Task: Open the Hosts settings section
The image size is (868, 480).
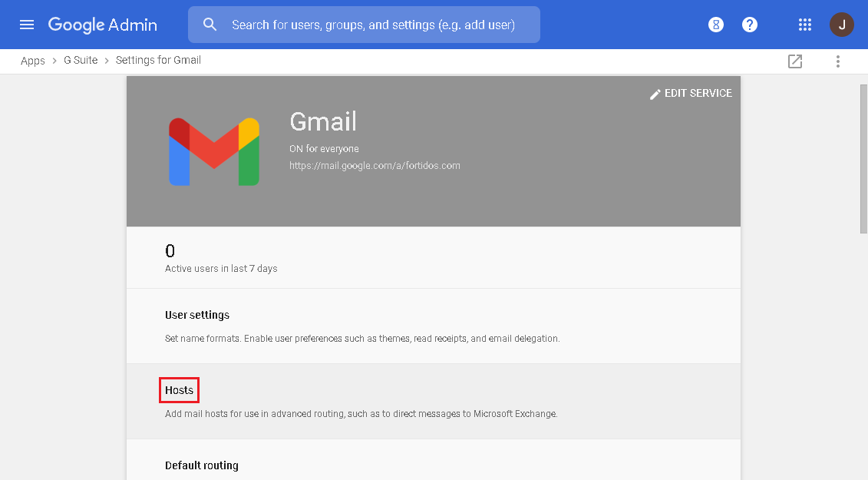Action: pos(178,389)
